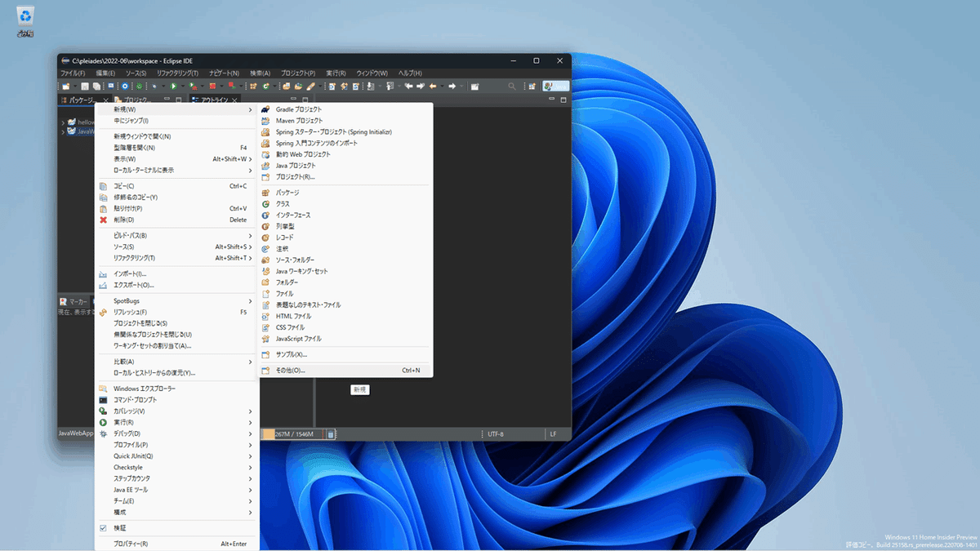Viewport: 980px width, 551px height.
Task: Open エクスポート(O)... from the context menu
Action: pyautogui.click(x=176, y=285)
